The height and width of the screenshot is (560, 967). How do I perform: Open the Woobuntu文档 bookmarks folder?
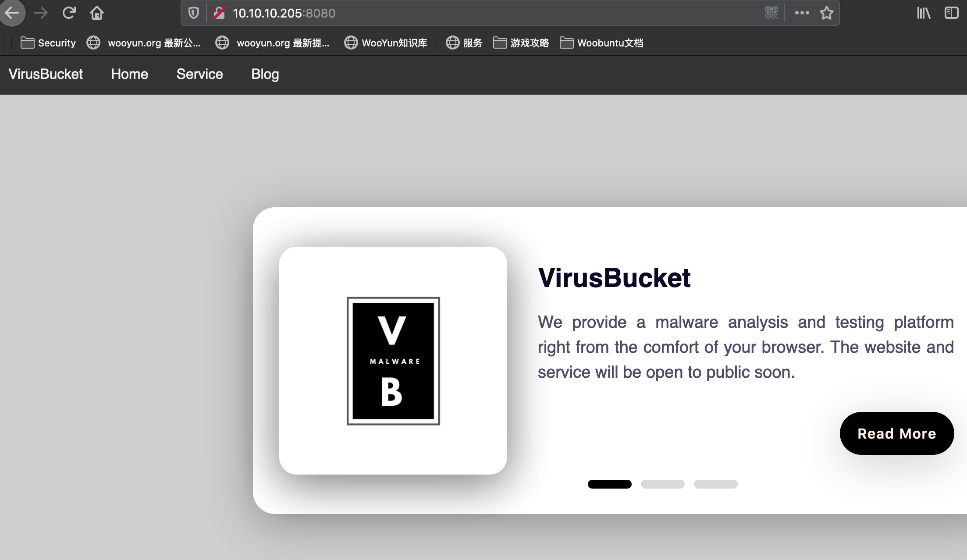(601, 43)
